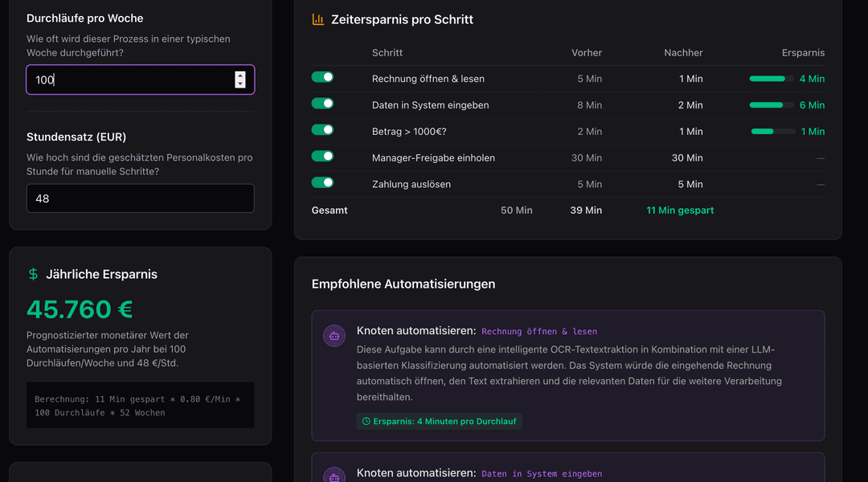Image resolution: width=868 pixels, height=482 pixels.
Task: Focus the Durchläufe pro Woche input field
Action: pos(141,80)
